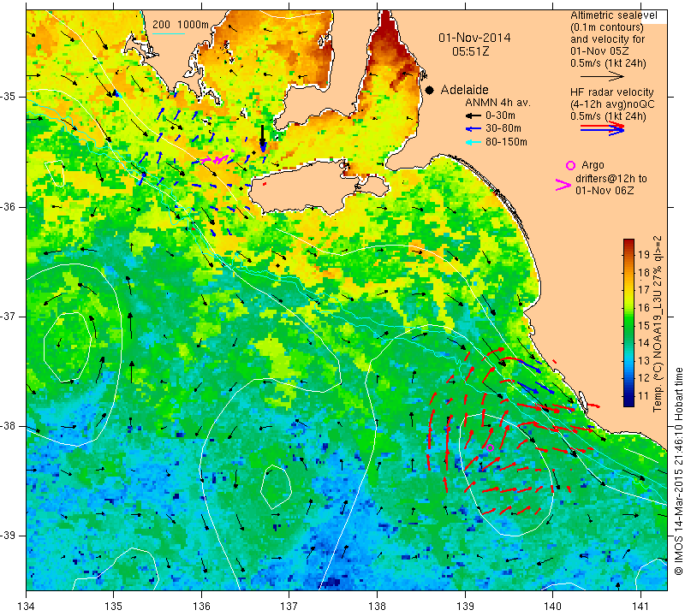Viewport: 685px width, 616px height.
Task: Click the 139 longitude axis label
Action: pos(465,607)
